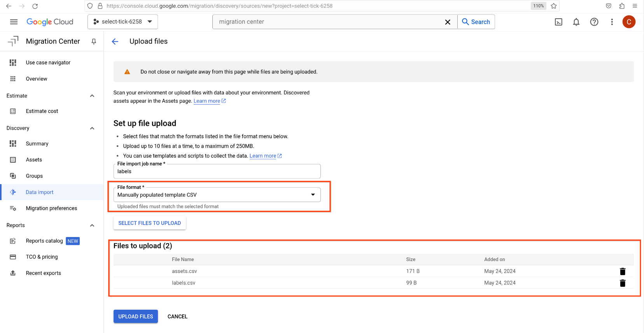Viewport: 644px width, 333px height.
Task: Go back using the blue arrow
Action: (x=115, y=42)
